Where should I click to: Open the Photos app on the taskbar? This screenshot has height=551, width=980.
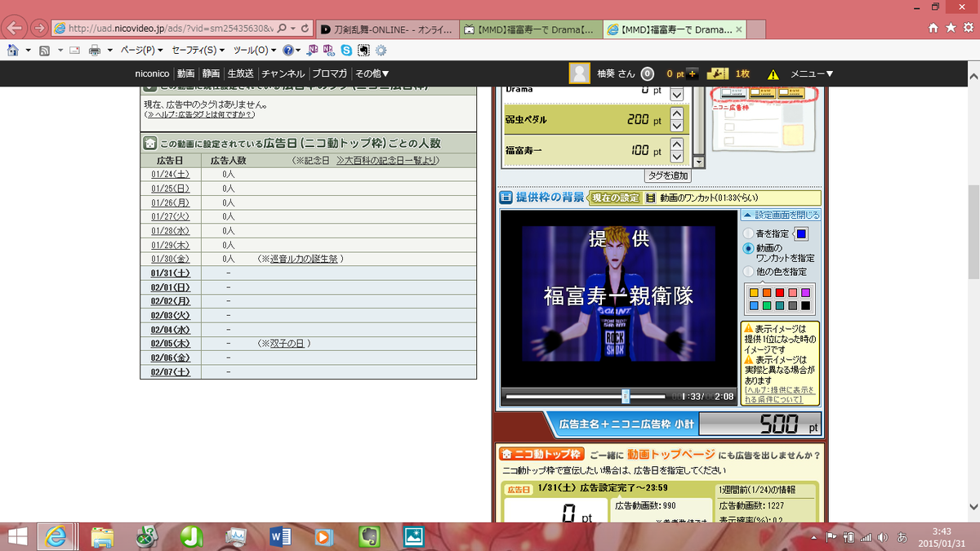[414, 536]
